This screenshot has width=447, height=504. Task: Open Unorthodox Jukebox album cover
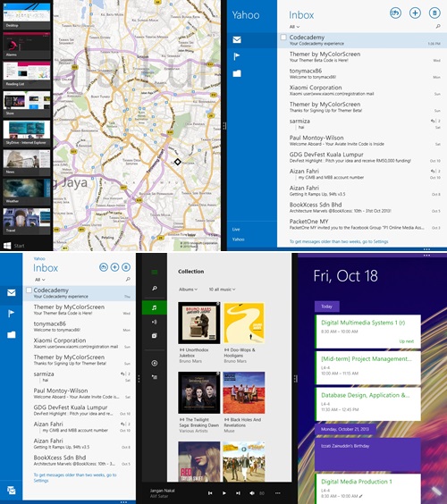click(199, 323)
